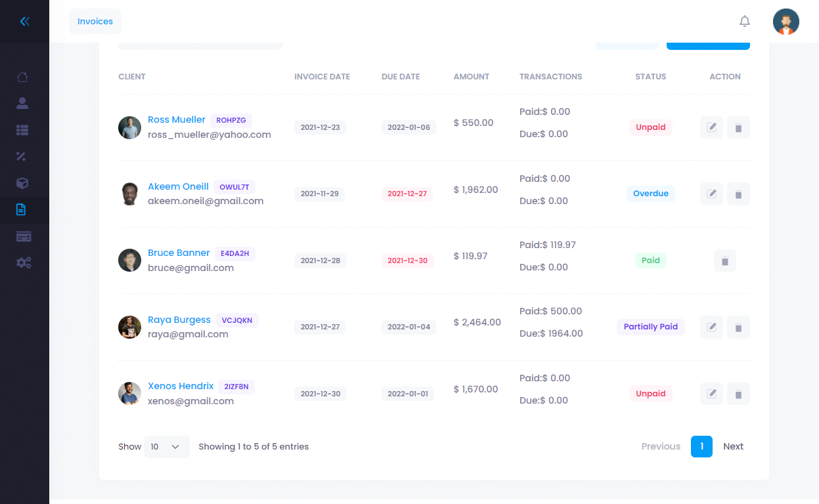
Task: Open the Products cube icon in the sidebar
Action: point(22,183)
